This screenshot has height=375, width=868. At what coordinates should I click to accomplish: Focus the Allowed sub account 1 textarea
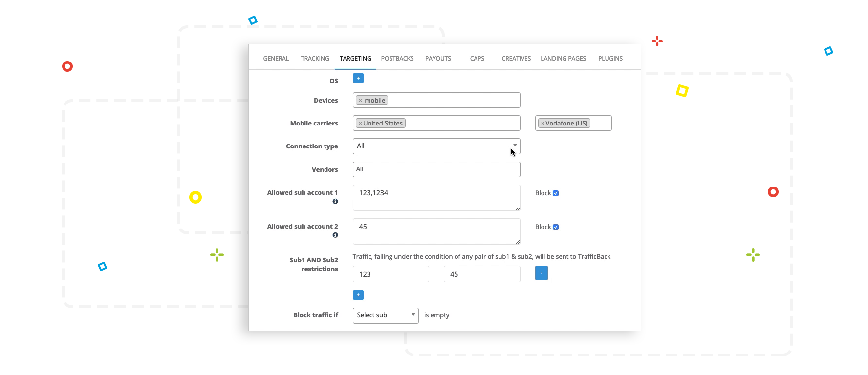[x=436, y=198]
